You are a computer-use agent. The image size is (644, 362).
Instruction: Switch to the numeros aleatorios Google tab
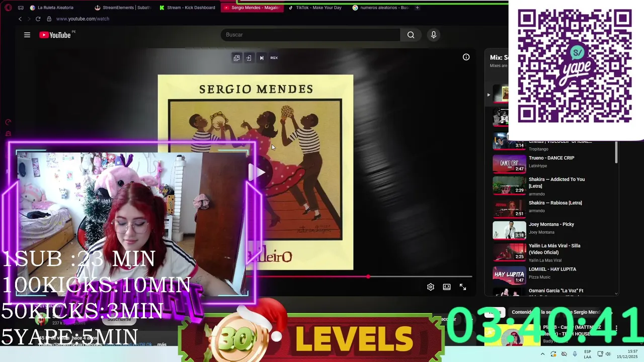381,8
